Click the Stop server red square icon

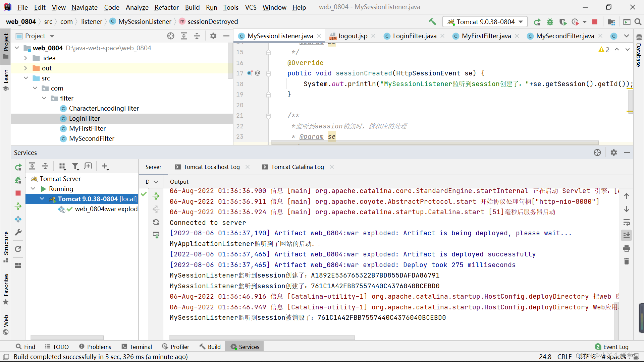(x=18, y=193)
